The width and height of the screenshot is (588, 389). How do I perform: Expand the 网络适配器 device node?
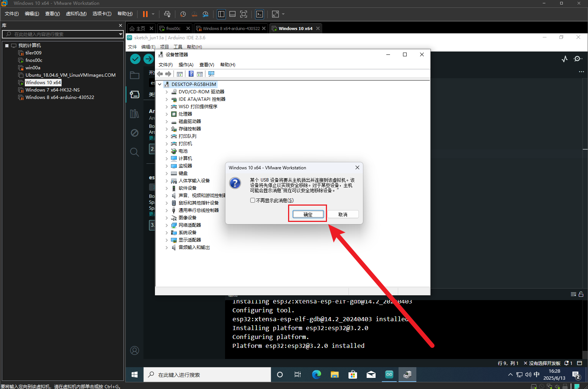pyautogui.click(x=166, y=225)
